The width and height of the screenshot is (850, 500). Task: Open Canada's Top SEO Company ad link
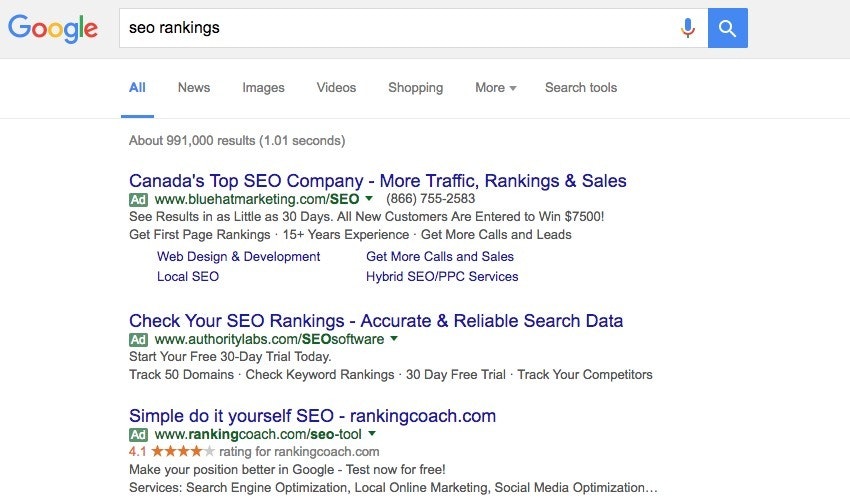coord(378,181)
